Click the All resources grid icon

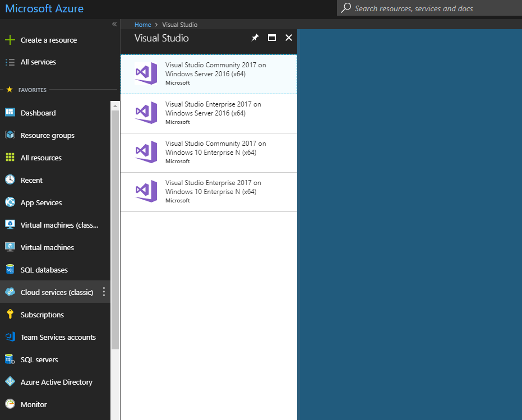pyautogui.click(x=10, y=157)
